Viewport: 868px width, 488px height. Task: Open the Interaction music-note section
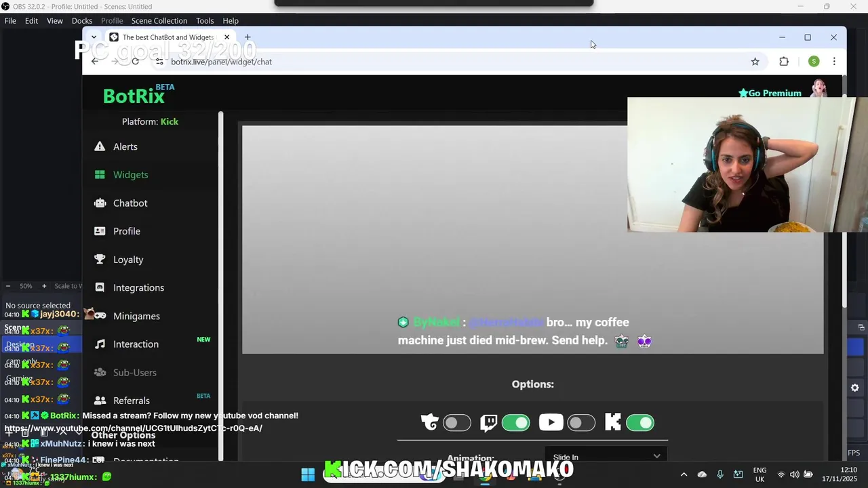(136, 344)
